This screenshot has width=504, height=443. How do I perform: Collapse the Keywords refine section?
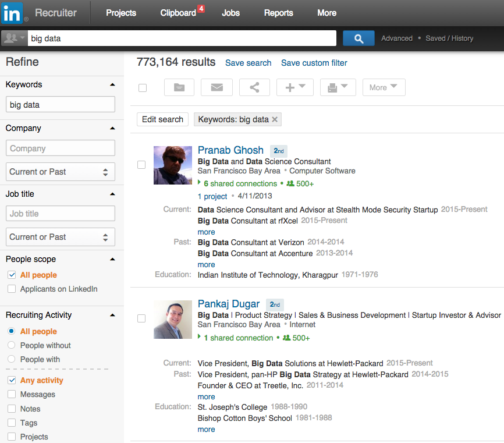point(112,84)
